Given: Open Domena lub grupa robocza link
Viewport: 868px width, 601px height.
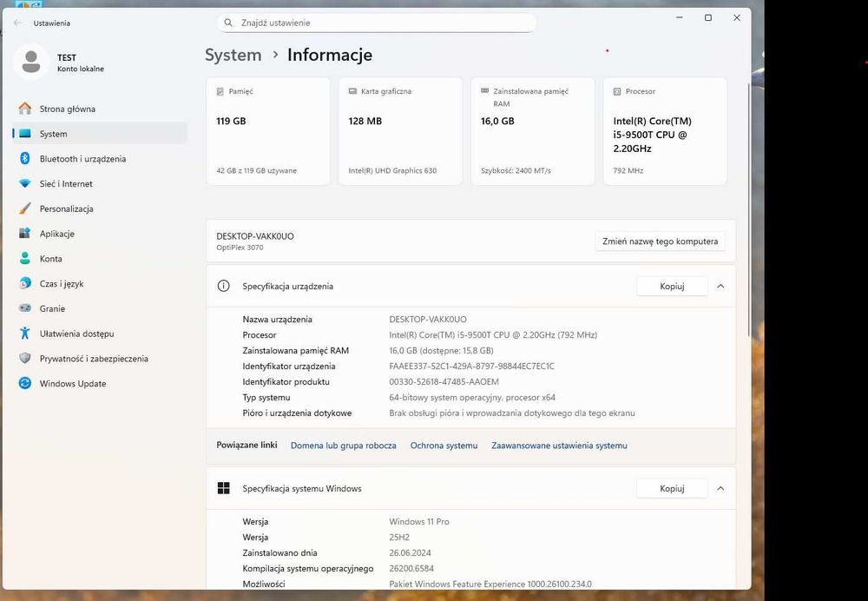Looking at the screenshot, I should (343, 446).
